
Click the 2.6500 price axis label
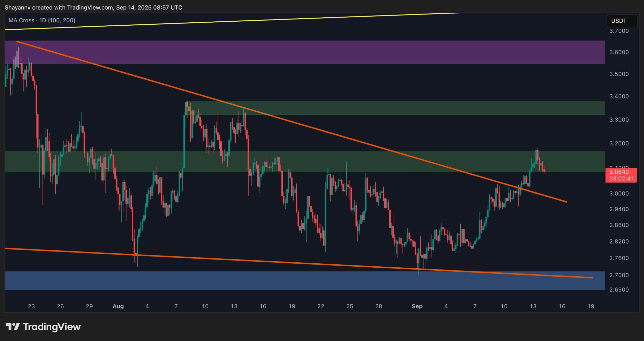[x=619, y=289]
